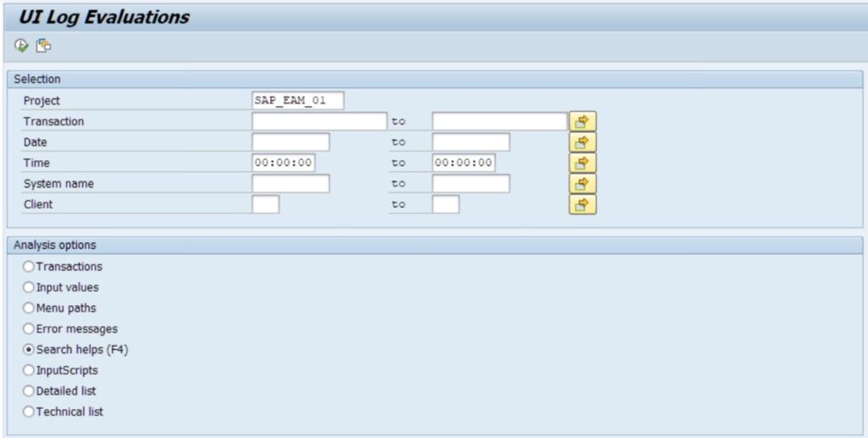Open multiple selection for Time

pos(582,163)
